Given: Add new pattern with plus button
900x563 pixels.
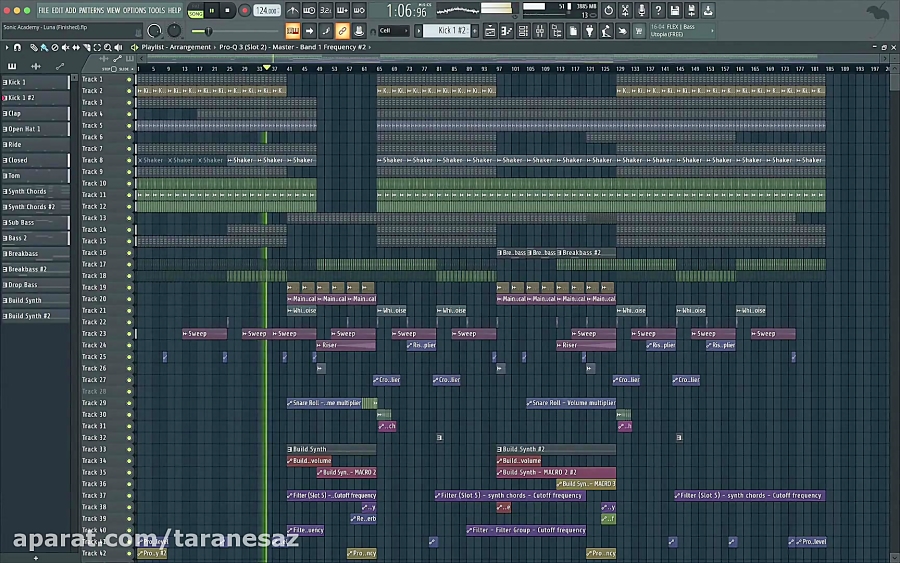Looking at the screenshot, I should pyautogui.click(x=475, y=31).
